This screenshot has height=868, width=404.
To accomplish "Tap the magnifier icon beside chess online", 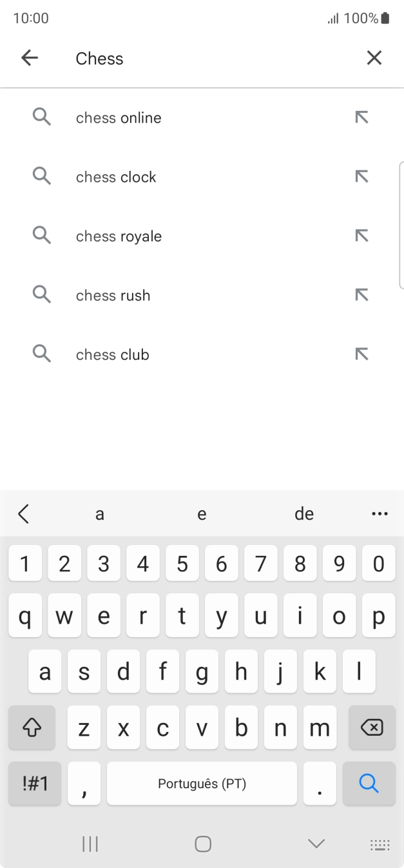I will click(41, 117).
